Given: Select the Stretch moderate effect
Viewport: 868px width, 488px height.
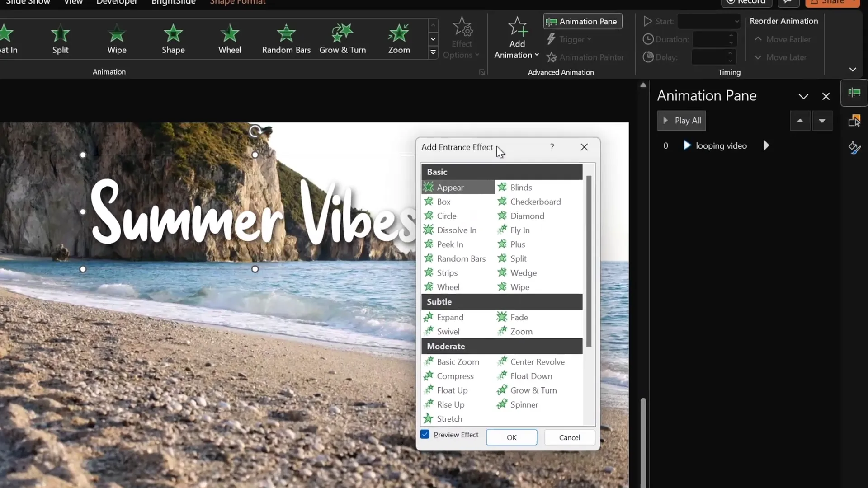Looking at the screenshot, I should click(449, 419).
